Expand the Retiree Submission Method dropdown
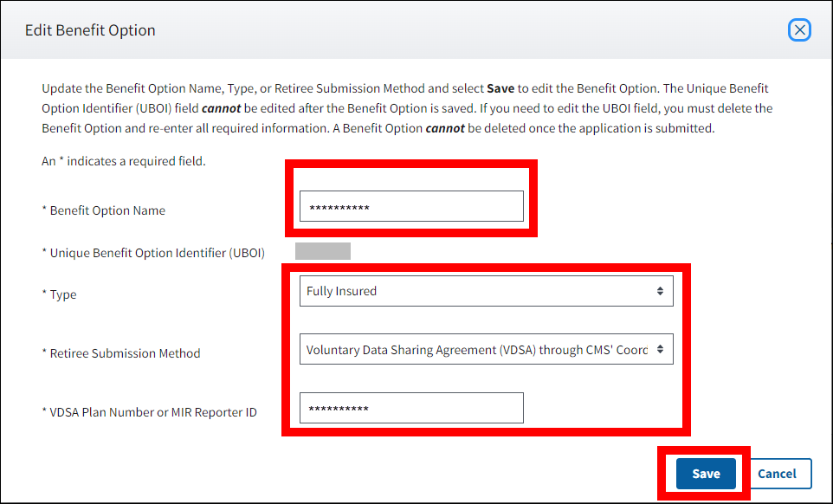This screenshot has width=833, height=504. pyautogui.click(x=476, y=350)
